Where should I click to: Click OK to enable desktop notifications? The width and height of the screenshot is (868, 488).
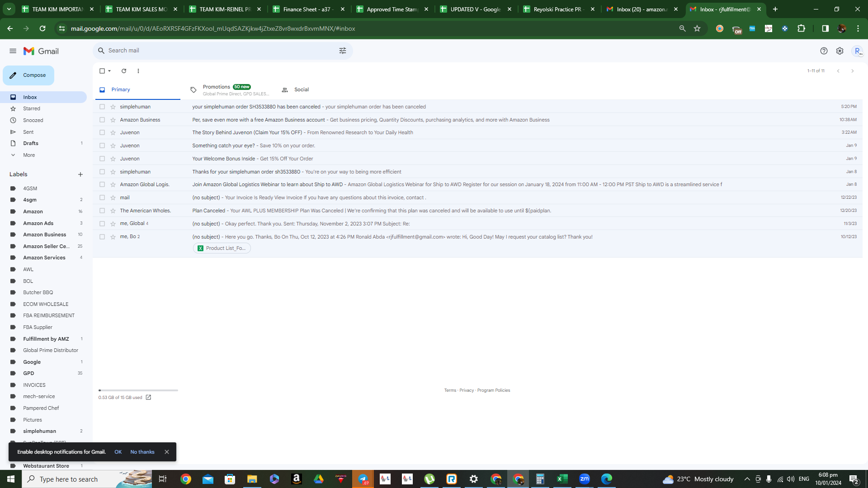(x=118, y=452)
